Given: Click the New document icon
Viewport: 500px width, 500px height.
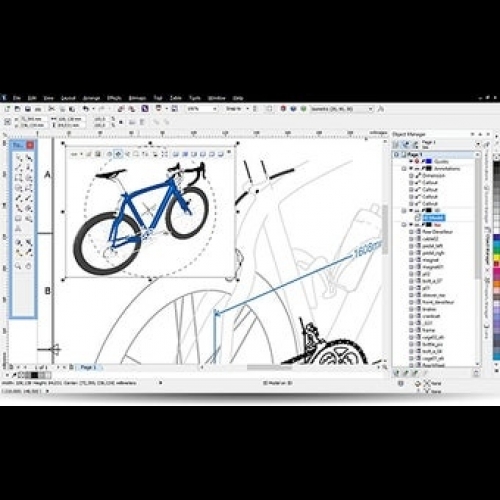Looking at the screenshot, I should pyautogui.click(x=7, y=109).
